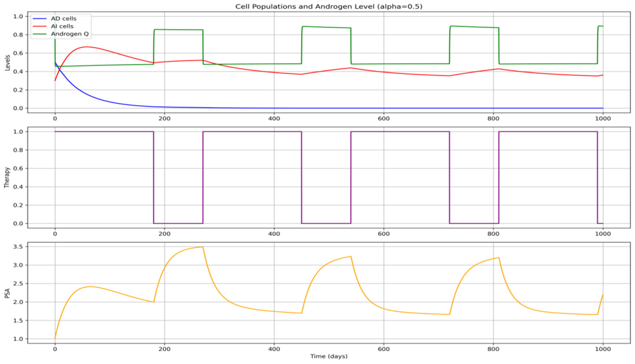Screen dimensions: 635x364
Task: Click the 3.5 tick on the PSA axis
Action: [18, 247]
